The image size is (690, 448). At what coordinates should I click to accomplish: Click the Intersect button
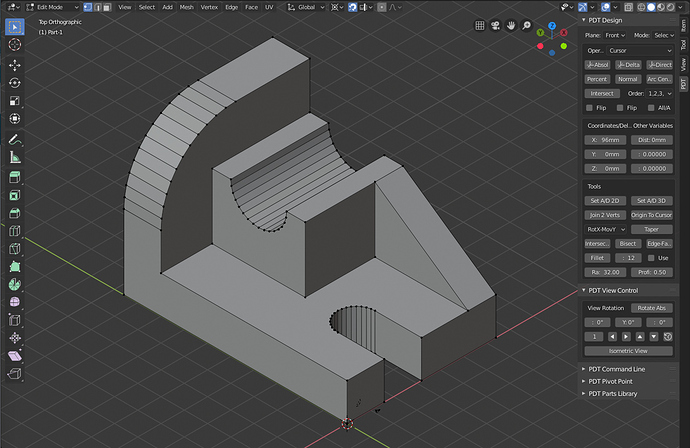[602, 93]
